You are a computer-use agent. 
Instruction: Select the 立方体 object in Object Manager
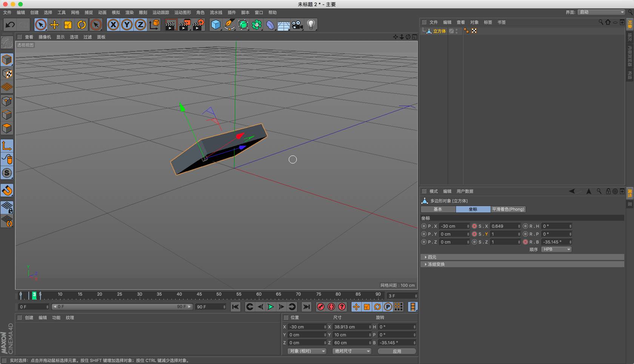click(439, 31)
